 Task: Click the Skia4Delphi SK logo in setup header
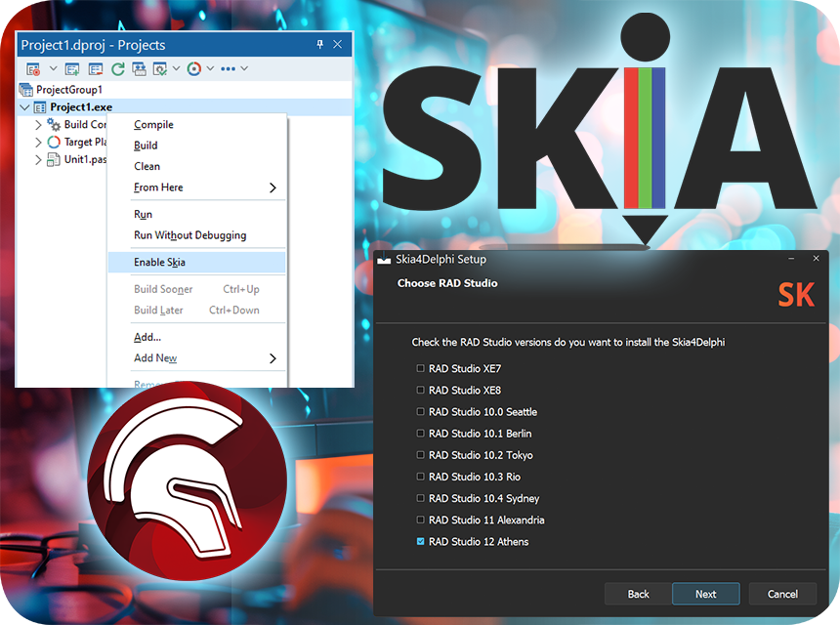(797, 294)
